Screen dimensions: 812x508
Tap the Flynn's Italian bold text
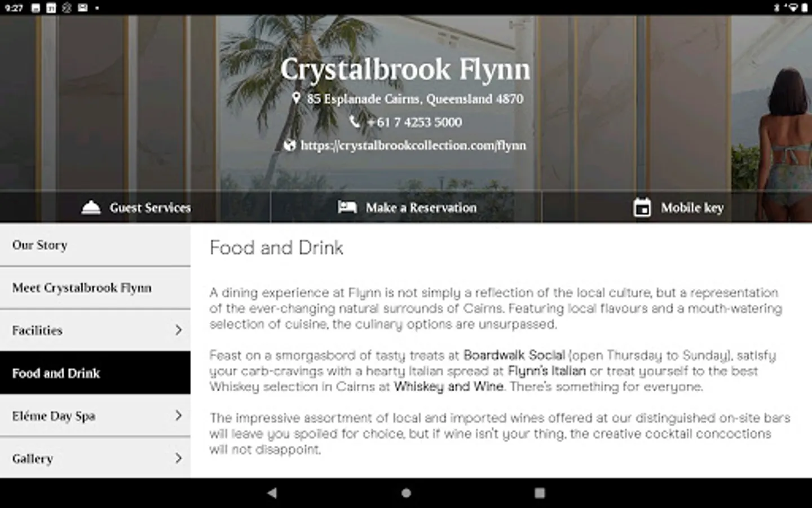[x=546, y=371]
